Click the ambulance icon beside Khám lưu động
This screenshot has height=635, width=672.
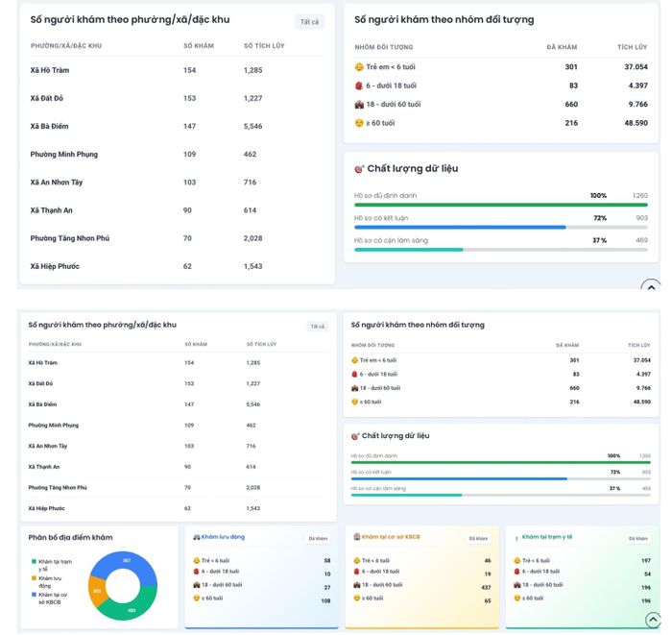(196, 537)
